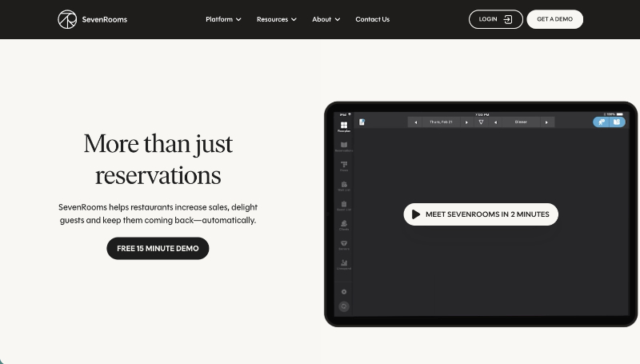
Task: Expand the Resources dropdown menu
Action: pyautogui.click(x=276, y=19)
